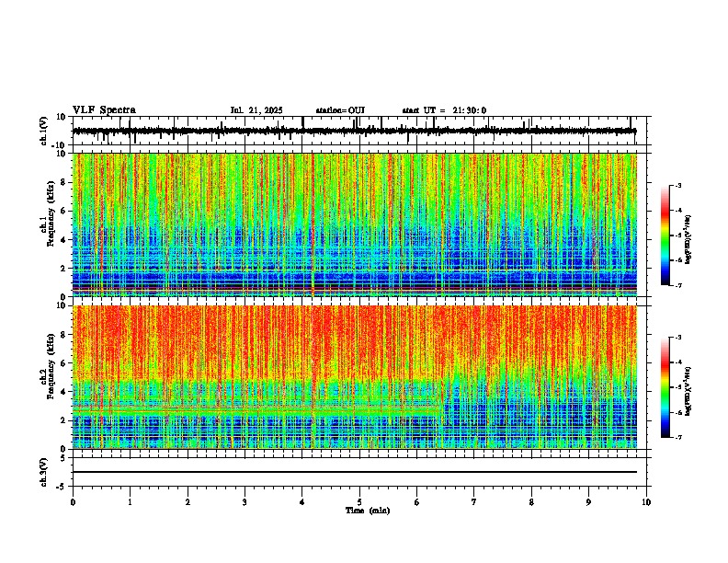
Task: Click the time axis tick label '0'
Action: (x=73, y=502)
